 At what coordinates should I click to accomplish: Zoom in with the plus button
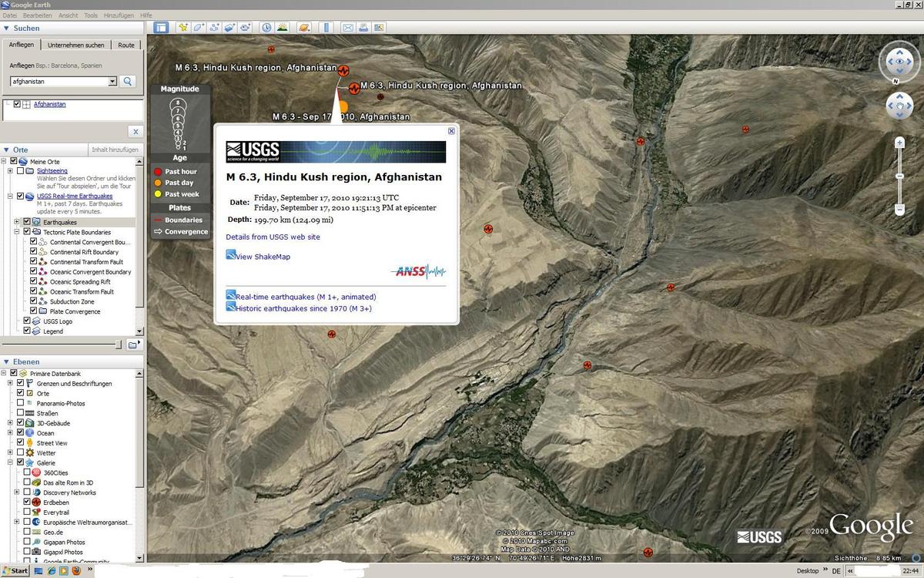click(x=899, y=143)
